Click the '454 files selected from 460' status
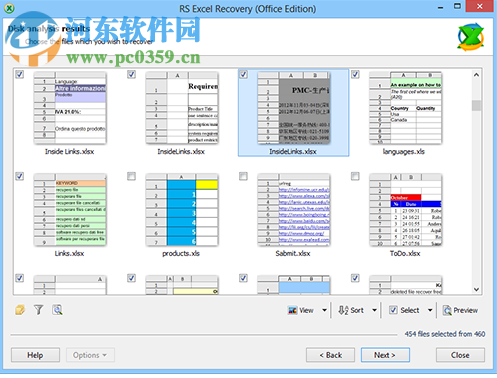The image size is (497, 378). pos(445,334)
